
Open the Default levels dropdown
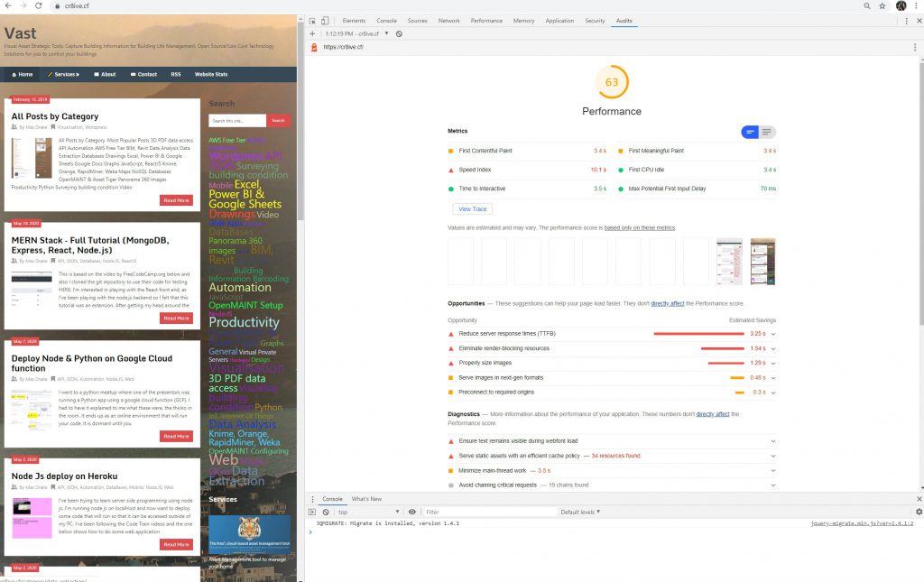point(580,512)
